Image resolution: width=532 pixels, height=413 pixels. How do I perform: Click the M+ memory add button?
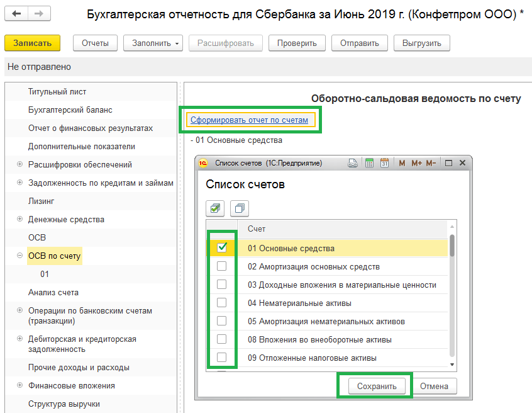click(x=416, y=163)
